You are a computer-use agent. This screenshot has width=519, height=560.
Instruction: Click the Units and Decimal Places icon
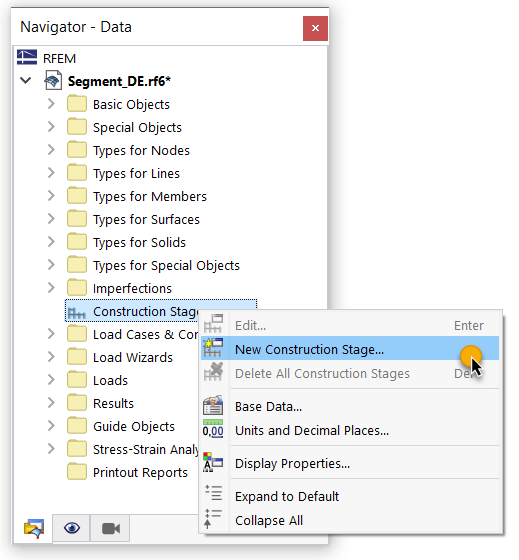[213, 429]
